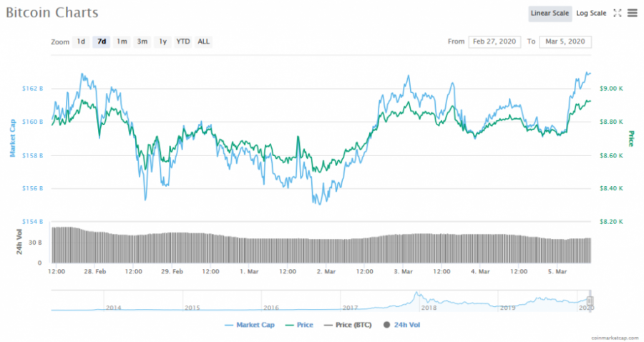Set zoom to YTD
The image size is (644, 342).
(x=182, y=41)
